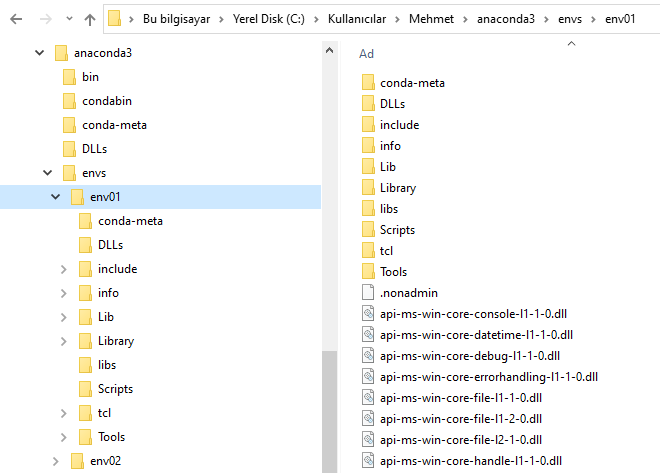
Task: Go back with the left arrow
Action: pyautogui.click(x=16, y=19)
